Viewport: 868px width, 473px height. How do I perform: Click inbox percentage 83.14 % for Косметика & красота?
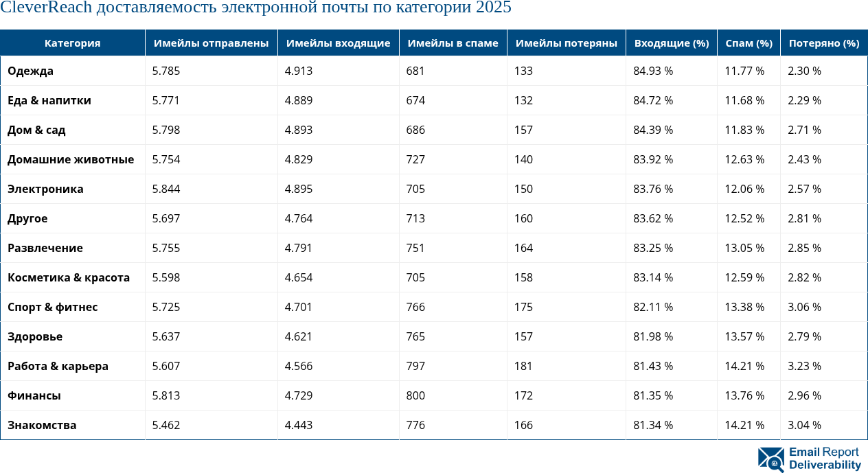pos(653,277)
